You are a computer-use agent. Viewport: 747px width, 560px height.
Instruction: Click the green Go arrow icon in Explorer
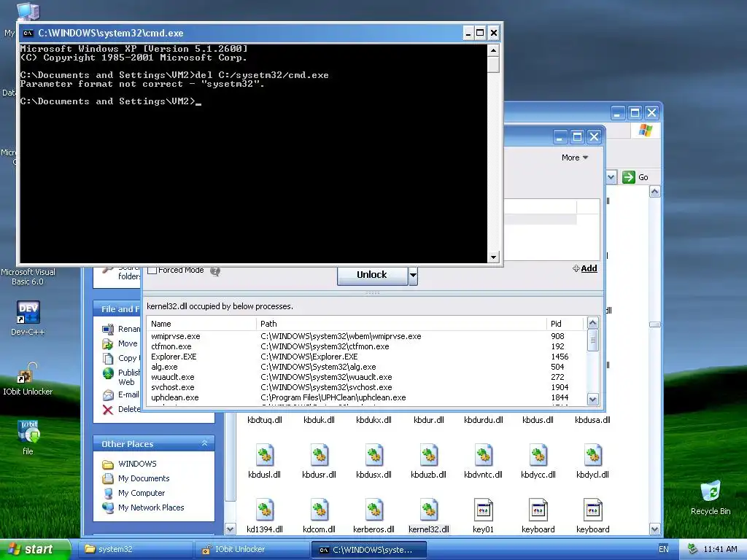click(x=629, y=177)
